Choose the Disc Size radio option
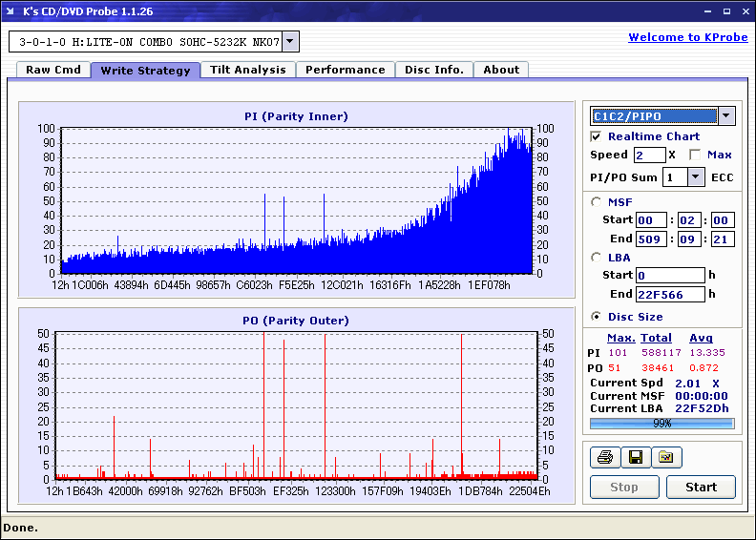 click(x=597, y=317)
